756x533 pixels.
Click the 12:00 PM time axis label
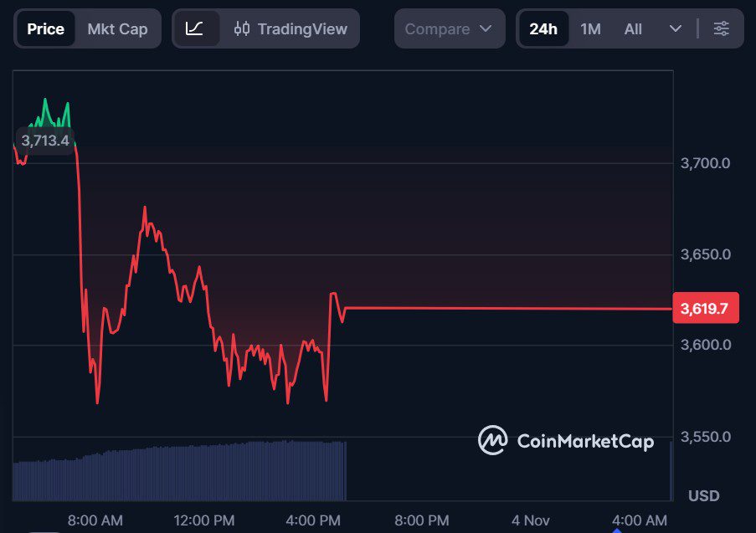point(203,520)
